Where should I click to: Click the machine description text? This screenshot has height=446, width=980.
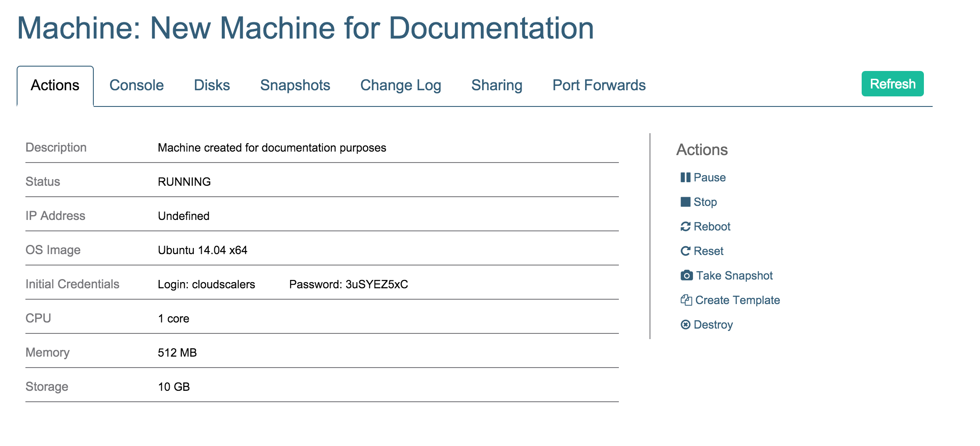click(272, 148)
